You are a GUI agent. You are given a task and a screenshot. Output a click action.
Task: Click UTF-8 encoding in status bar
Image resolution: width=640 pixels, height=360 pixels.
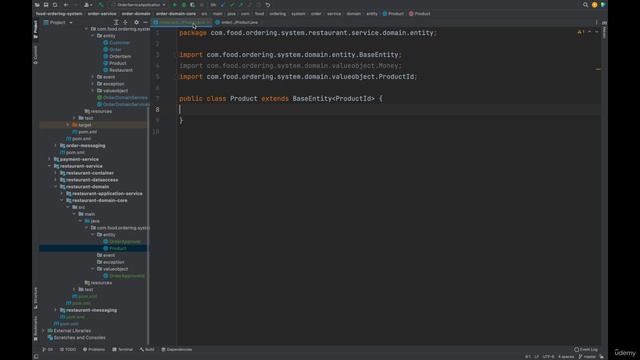[x=548, y=356]
